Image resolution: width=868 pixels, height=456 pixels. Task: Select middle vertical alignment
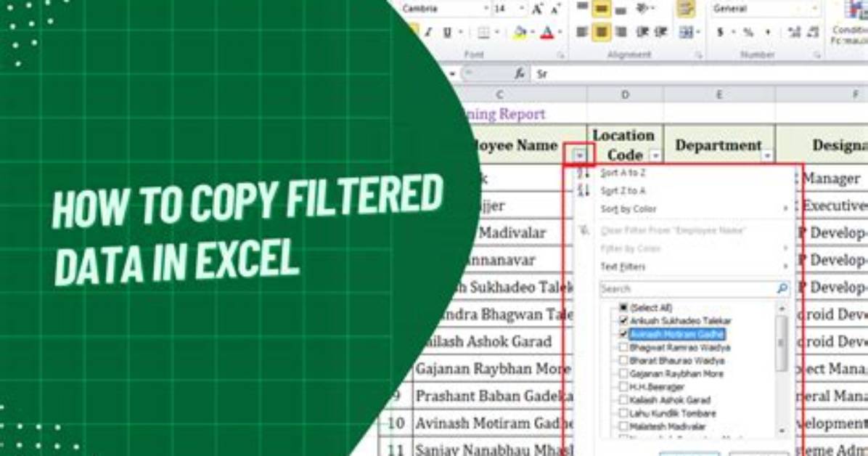[601, 8]
